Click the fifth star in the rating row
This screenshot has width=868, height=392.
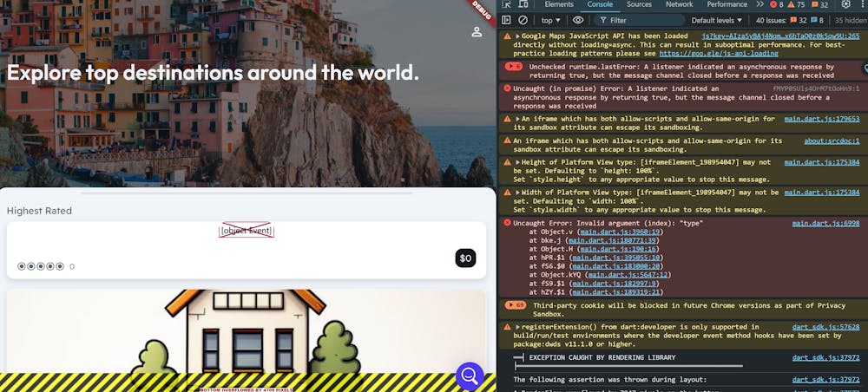(60, 266)
